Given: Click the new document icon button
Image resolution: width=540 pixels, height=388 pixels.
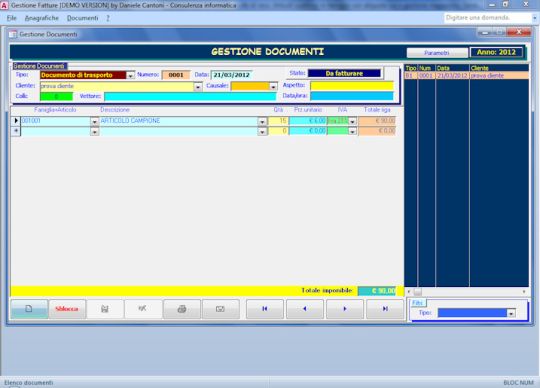Looking at the screenshot, I should (x=29, y=309).
